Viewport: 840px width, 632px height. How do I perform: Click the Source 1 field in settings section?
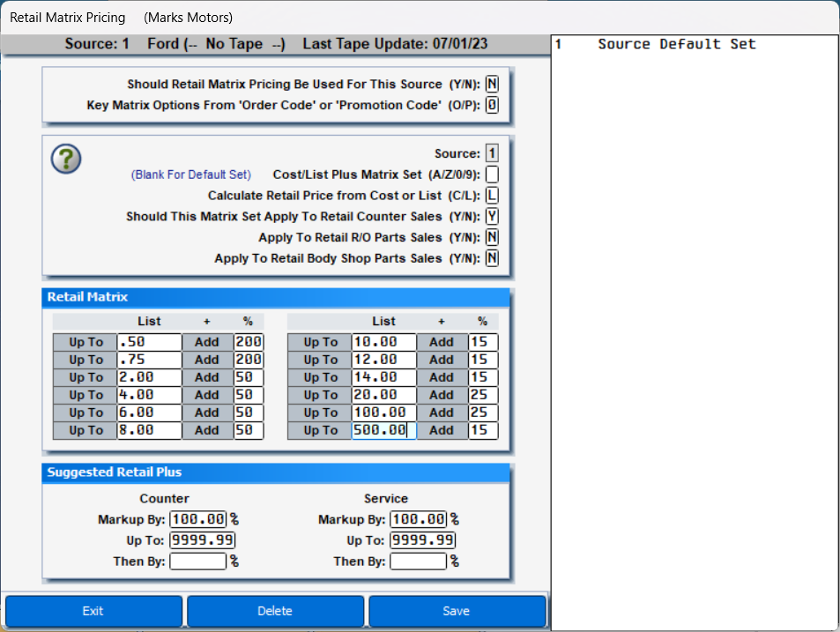coord(492,152)
